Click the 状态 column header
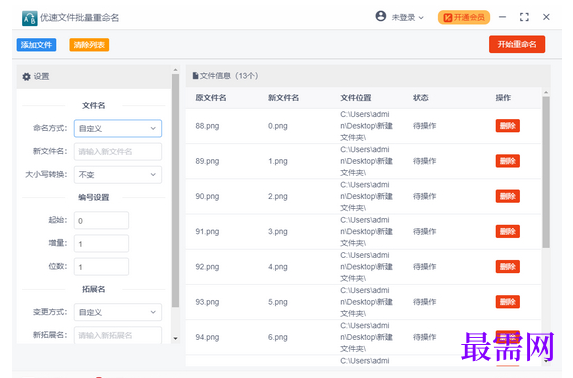The height and width of the screenshot is (378, 573). coord(421,98)
